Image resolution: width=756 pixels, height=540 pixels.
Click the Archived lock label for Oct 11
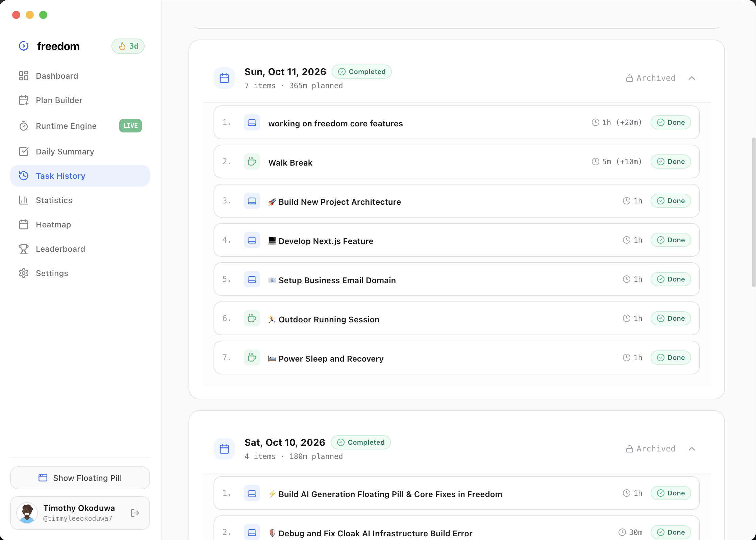(x=651, y=78)
